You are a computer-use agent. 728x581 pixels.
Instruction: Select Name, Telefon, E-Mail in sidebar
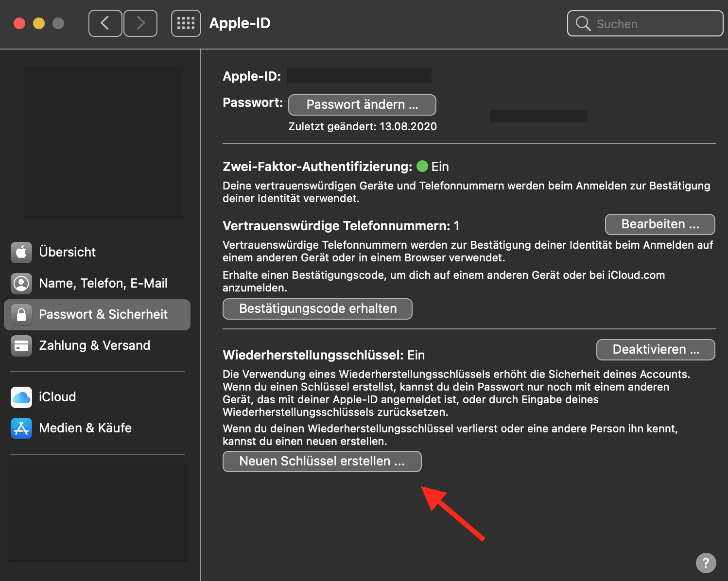(97, 283)
